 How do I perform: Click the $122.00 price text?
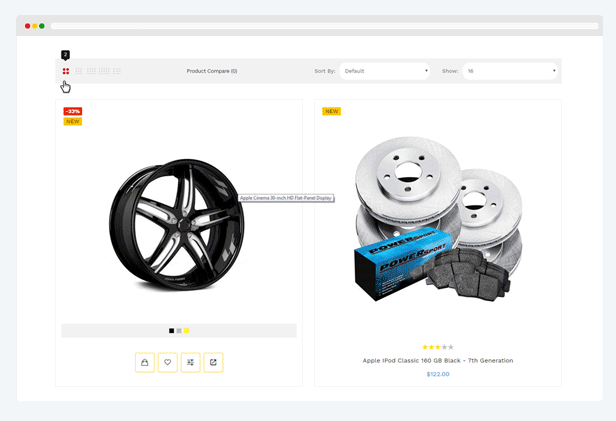click(438, 374)
